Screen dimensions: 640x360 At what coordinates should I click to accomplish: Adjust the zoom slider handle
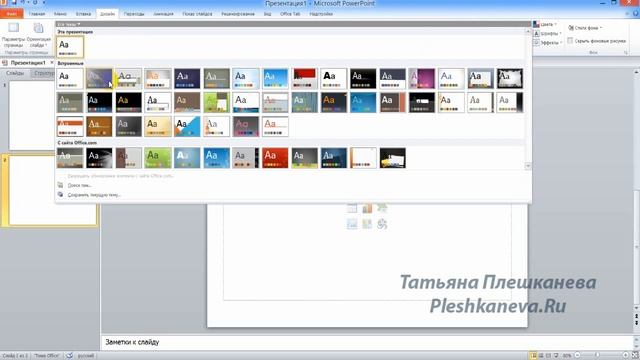pos(597,356)
